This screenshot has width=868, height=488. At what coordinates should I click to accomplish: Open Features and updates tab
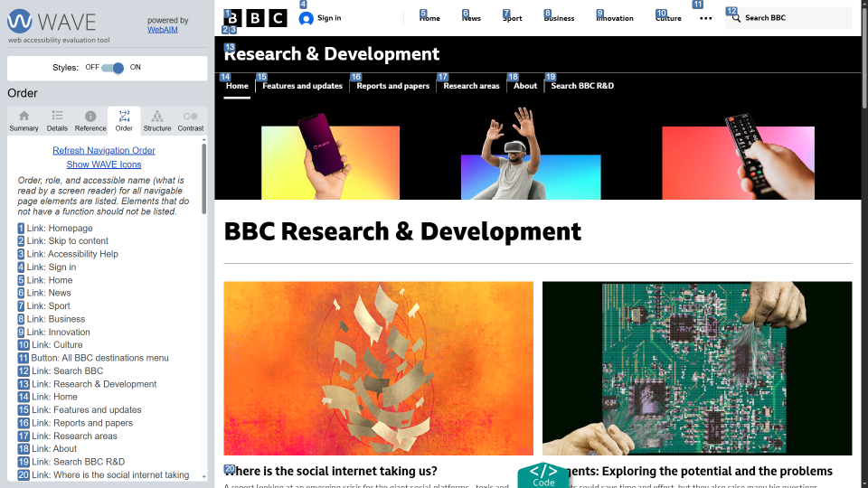[302, 86]
